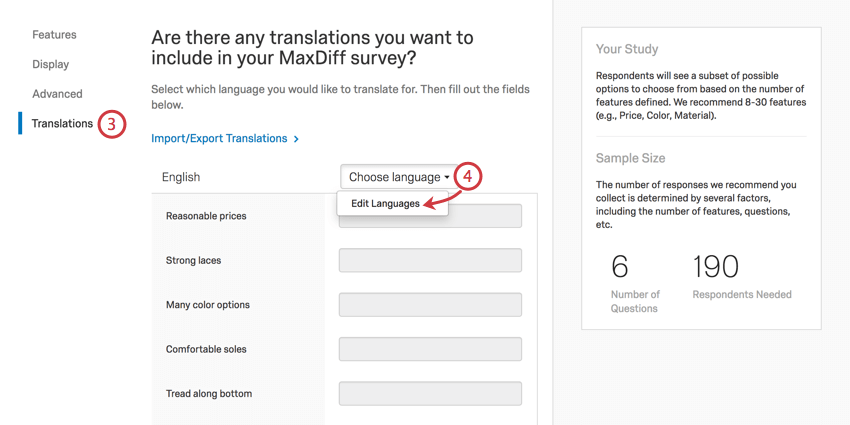Go to the Advanced section

57,94
